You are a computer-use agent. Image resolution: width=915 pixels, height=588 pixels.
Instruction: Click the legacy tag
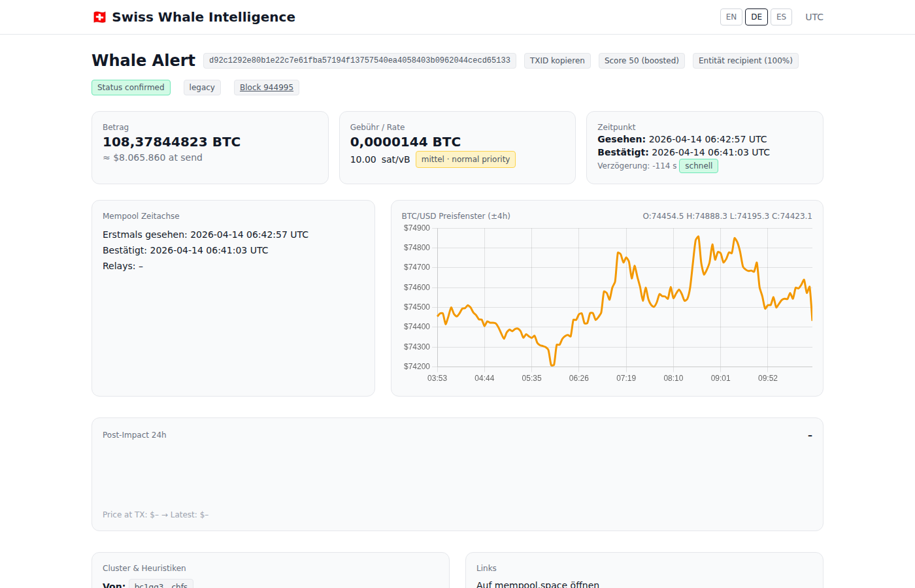click(x=202, y=88)
